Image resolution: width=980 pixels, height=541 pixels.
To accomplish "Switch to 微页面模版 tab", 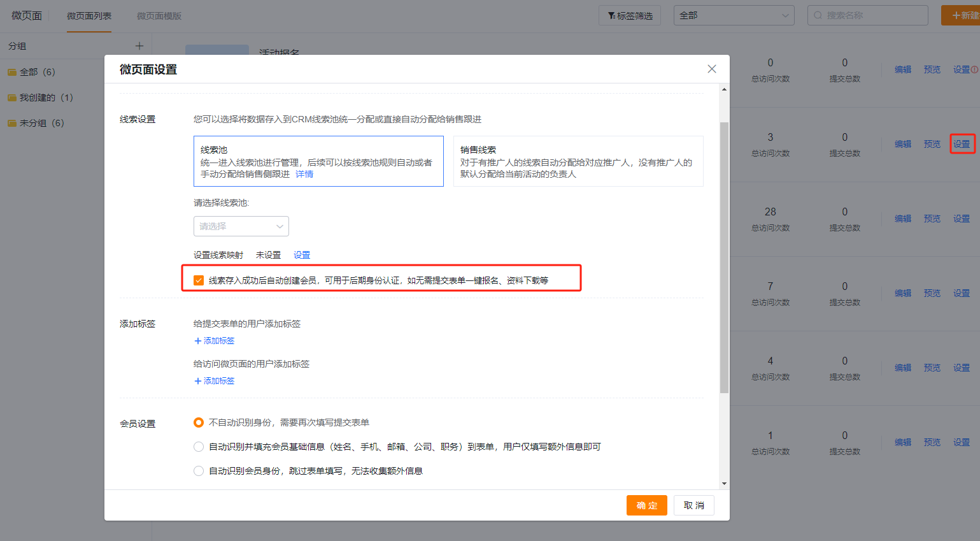I will (159, 16).
